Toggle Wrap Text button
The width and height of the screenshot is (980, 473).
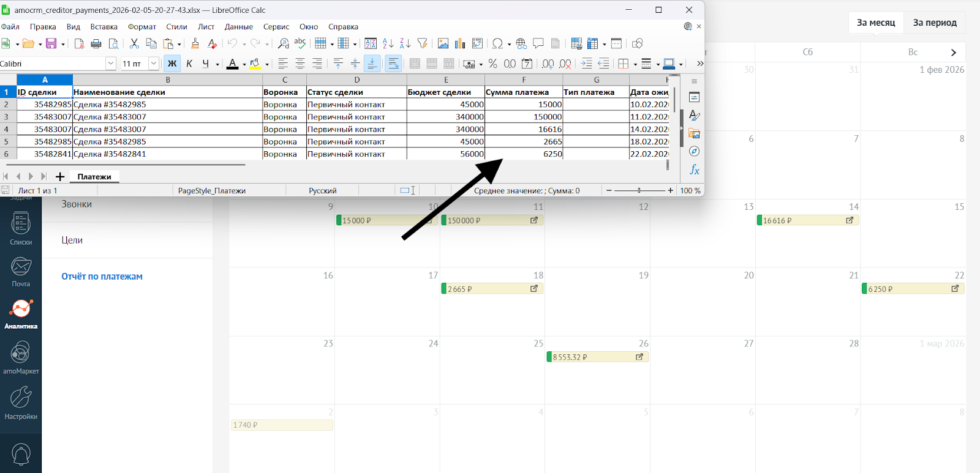point(393,64)
